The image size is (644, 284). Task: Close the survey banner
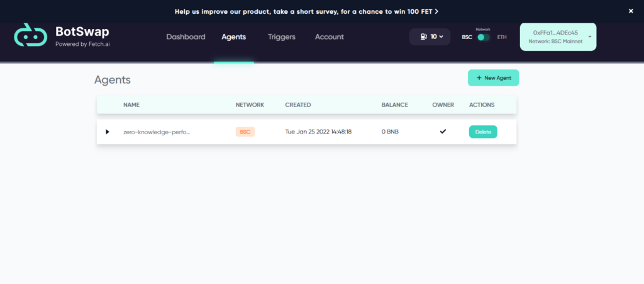pyautogui.click(x=631, y=11)
